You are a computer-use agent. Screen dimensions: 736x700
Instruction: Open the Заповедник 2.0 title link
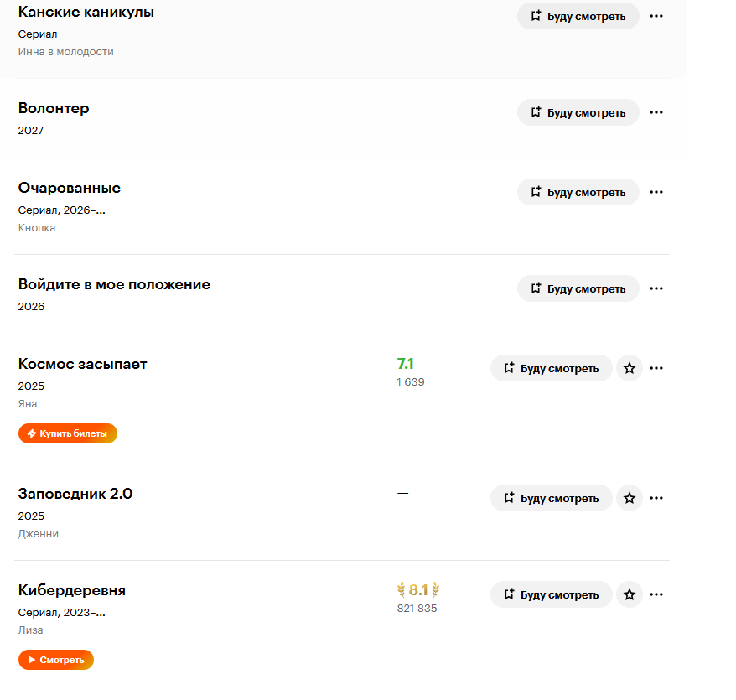click(75, 494)
